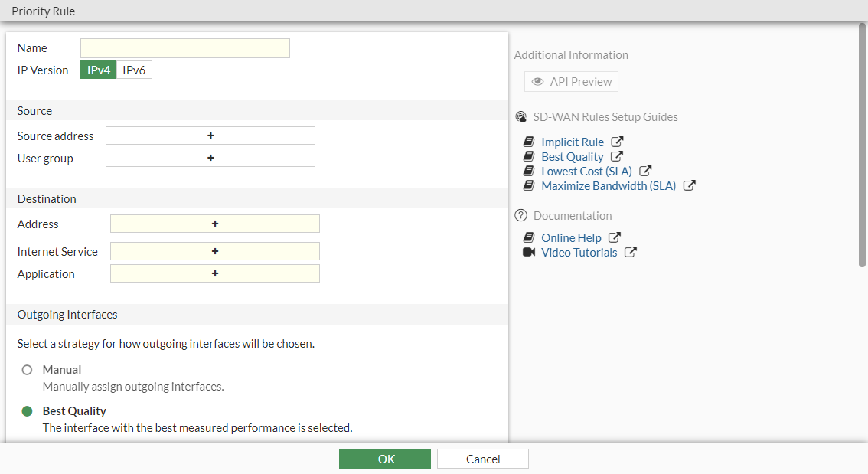Select the Best Quality strategy radio button

(x=28, y=411)
